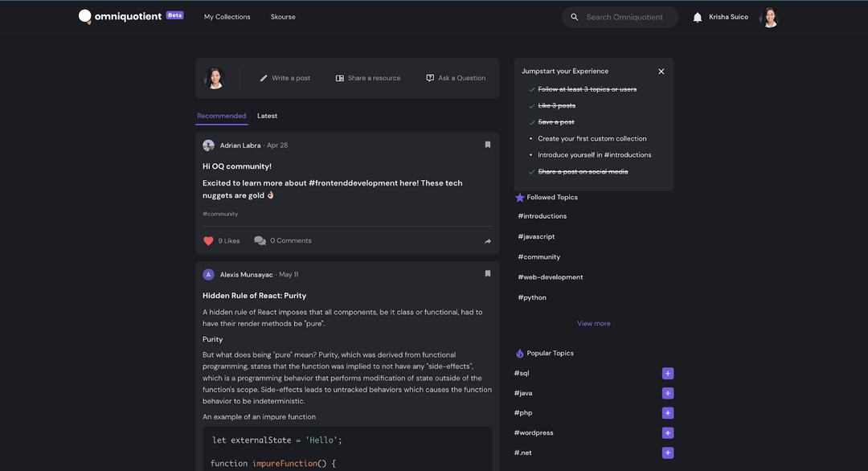Expand followed topics with View more
Image resolution: width=868 pixels, height=471 pixels.
tap(593, 324)
